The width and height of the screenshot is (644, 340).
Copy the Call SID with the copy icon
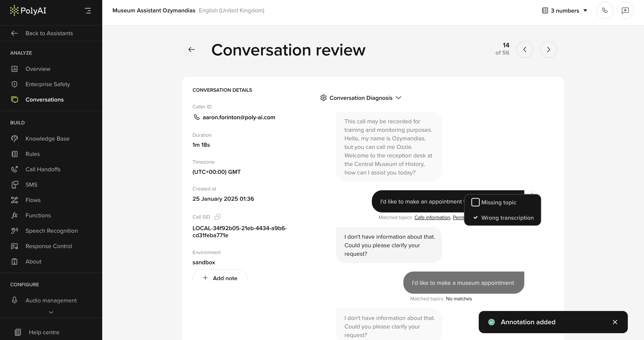(x=217, y=217)
